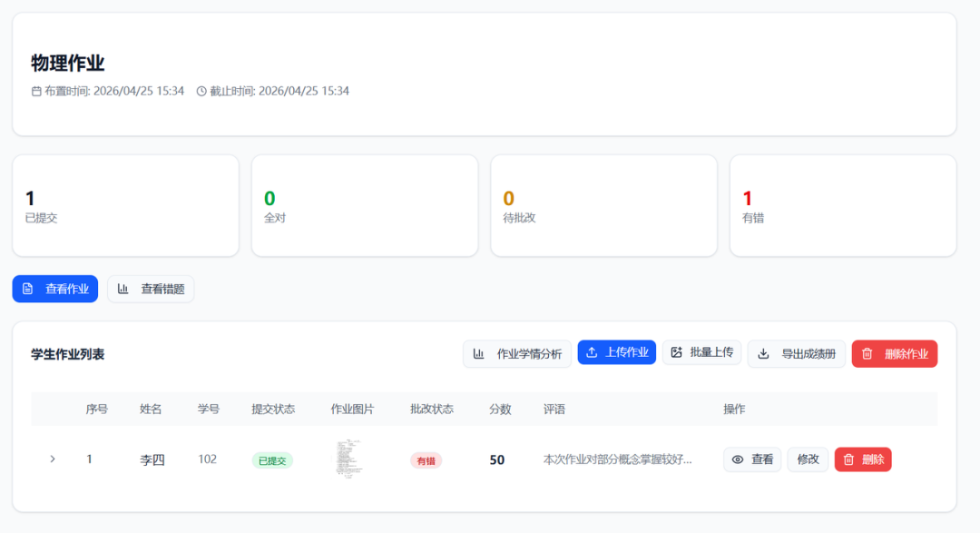This screenshot has height=533, width=980.
Task: Delete 李四's homework with the row 删除 button
Action: (x=863, y=459)
